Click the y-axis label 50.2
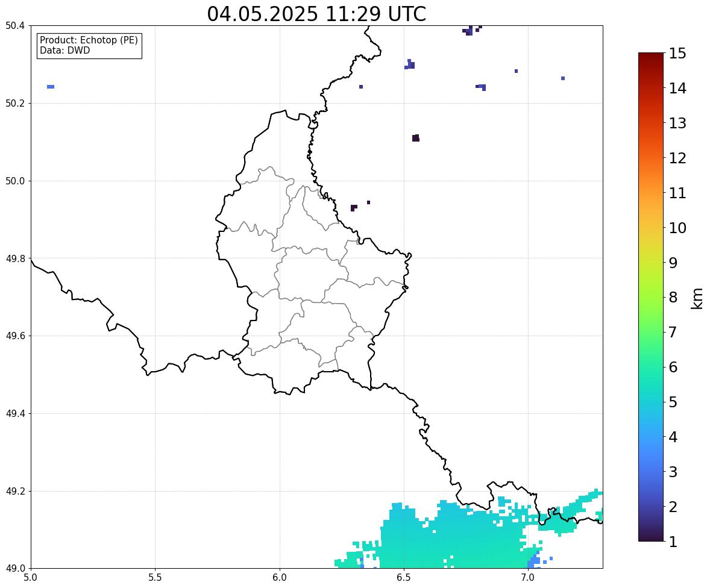710x588 pixels. coord(15,103)
